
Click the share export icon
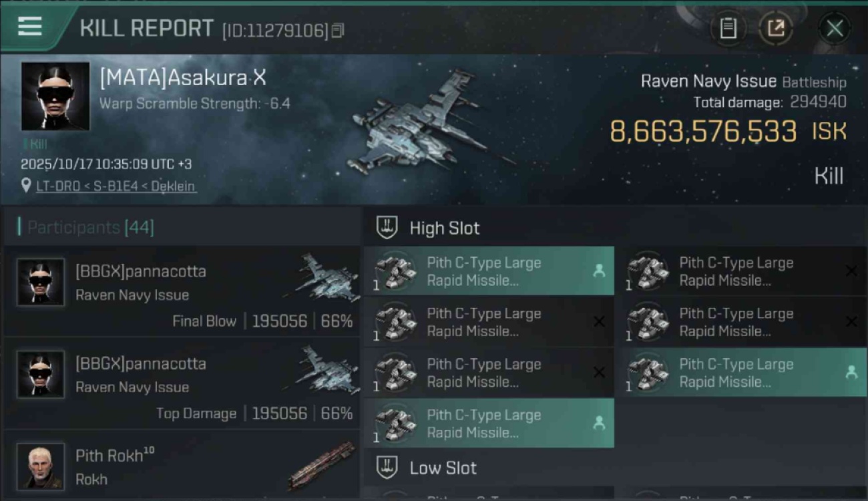775,28
